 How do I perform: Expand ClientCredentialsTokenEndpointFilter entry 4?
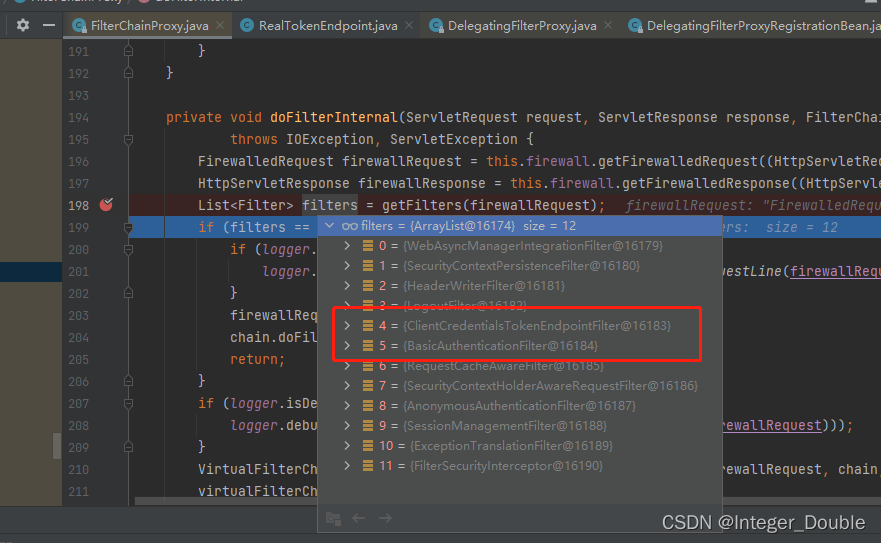[347, 325]
